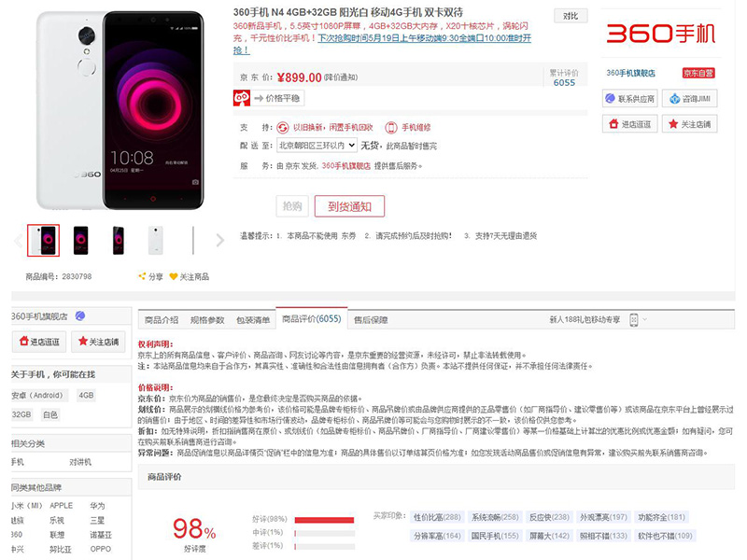This screenshot has height=560, width=747.
Task: Open the 360手机旗舰店 store link
Action: [630, 73]
